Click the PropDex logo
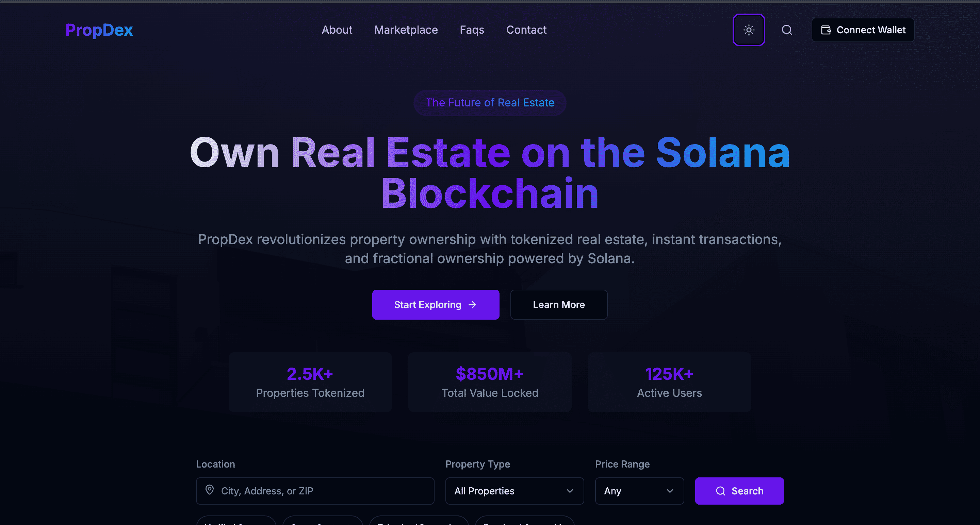The width and height of the screenshot is (980, 525). click(x=99, y=30)
